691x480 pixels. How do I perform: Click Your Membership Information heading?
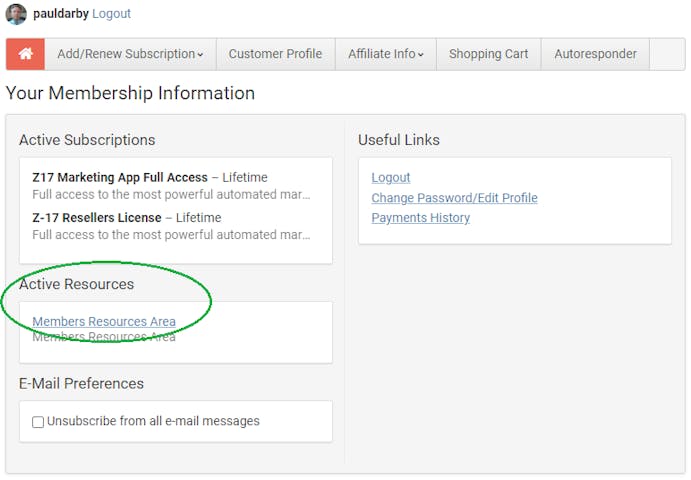click(130, 93)
